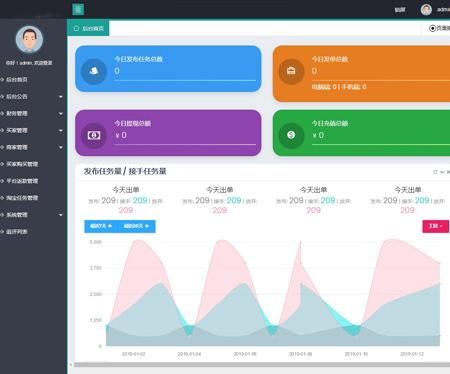
Task: Click the 2019-01-02 date label on the chart axis
Action: (x=134, y=354)
